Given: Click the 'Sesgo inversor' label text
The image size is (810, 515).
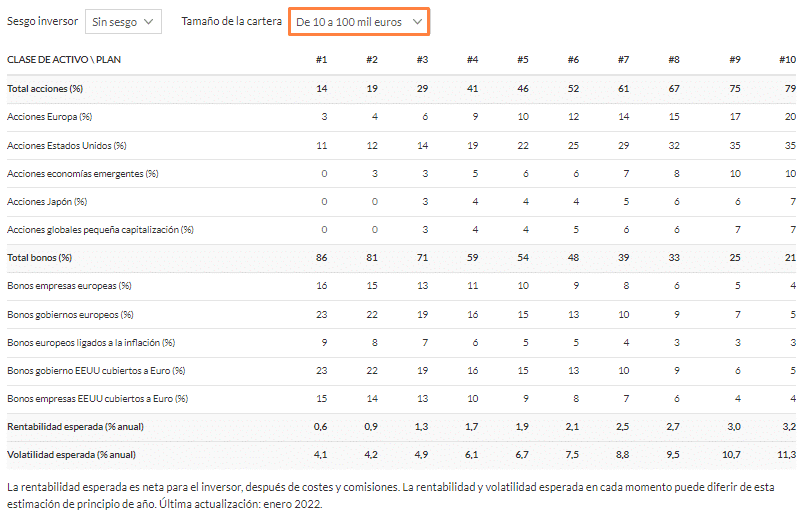Looking at the screenshot, I should click(42, 21).
